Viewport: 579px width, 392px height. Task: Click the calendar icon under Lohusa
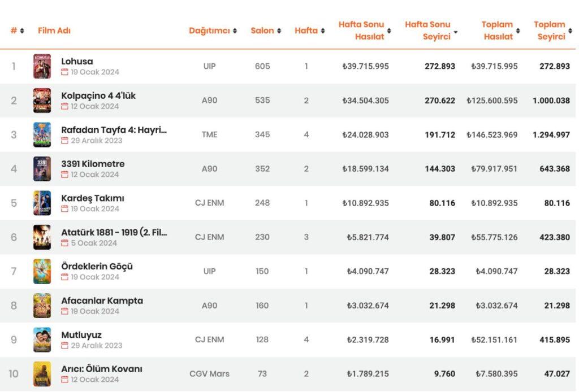tap(64, 72)
